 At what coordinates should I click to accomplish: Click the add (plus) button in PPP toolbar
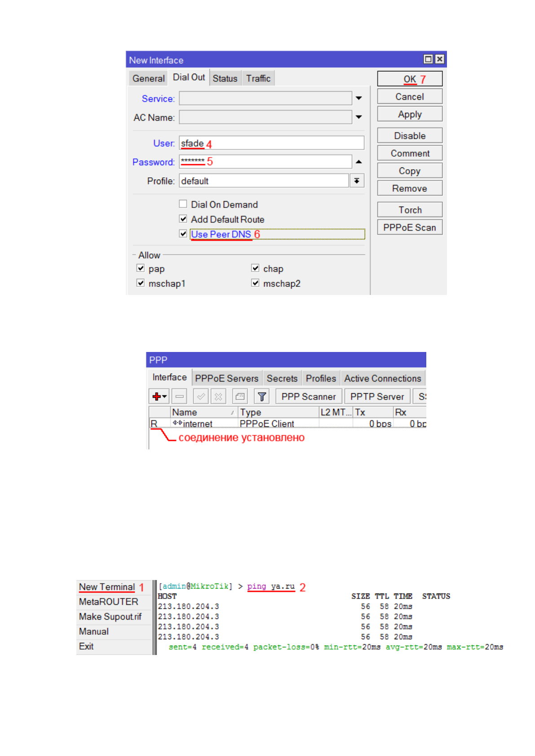click(159, 396)
